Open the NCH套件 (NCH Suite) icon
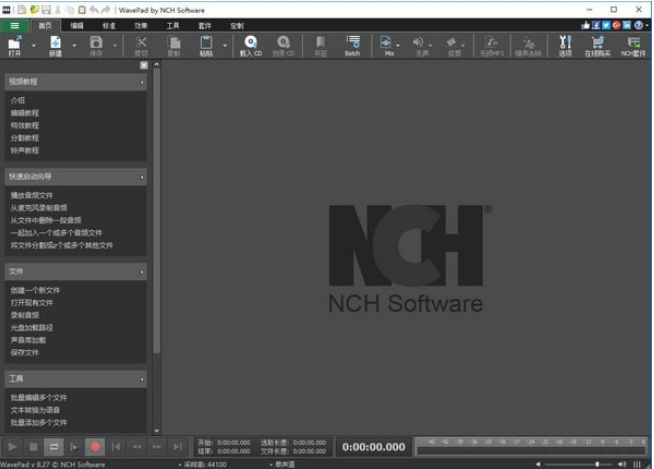The width and height of the screenshot is (654, 469). (633, 45)
